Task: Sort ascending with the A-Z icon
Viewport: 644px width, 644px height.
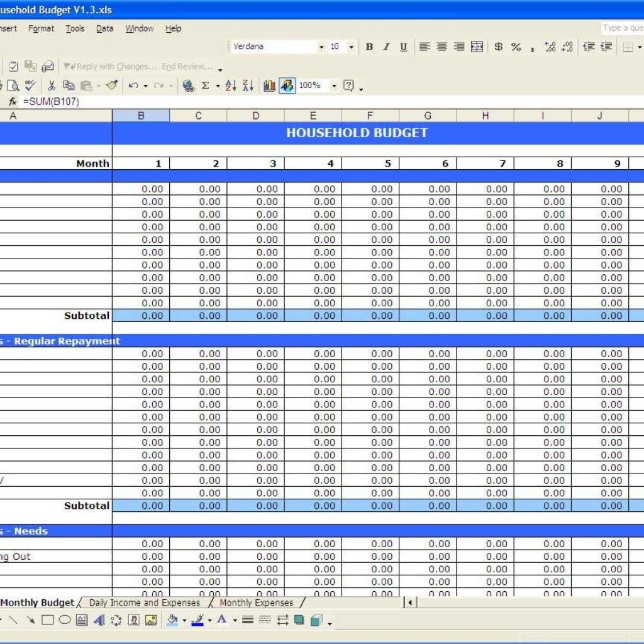Action: (x=231, y=86)
